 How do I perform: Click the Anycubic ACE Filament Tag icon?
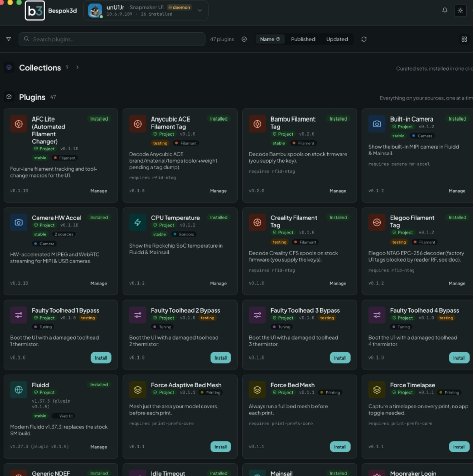pyautogui.click(x=138, y=124)
